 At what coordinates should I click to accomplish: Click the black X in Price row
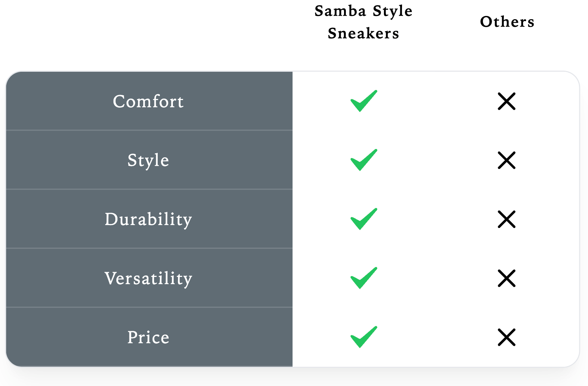(507, 337)
